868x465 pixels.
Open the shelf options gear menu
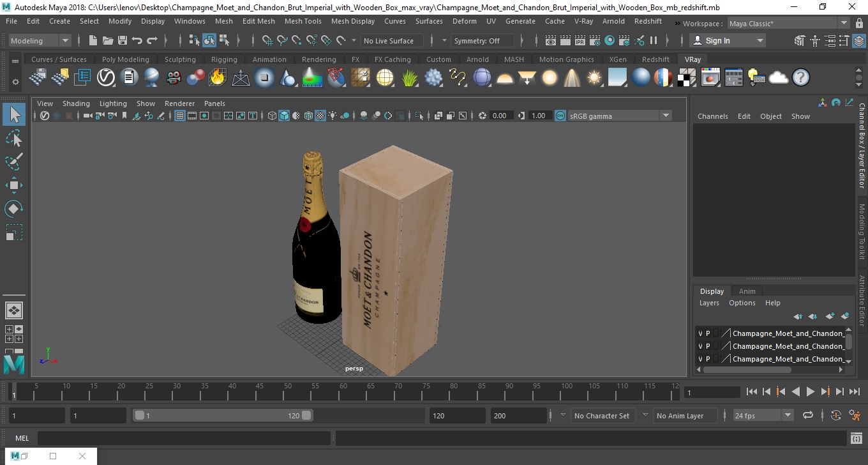click(15, 82)
